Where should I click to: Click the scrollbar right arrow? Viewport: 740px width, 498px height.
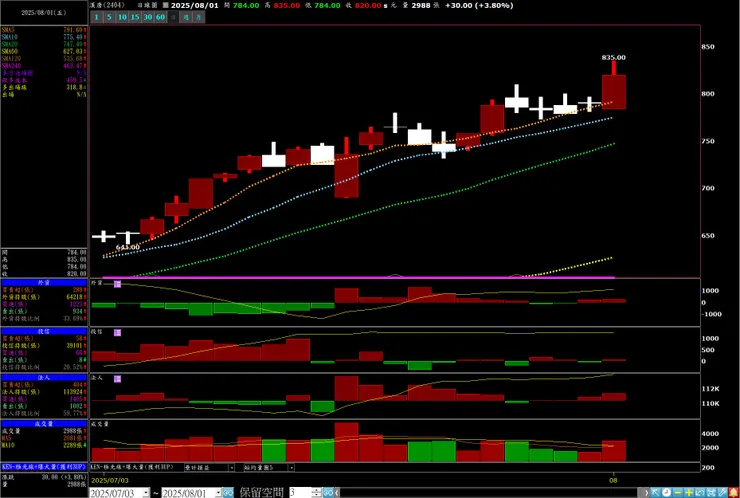click(x=646, y=493)
